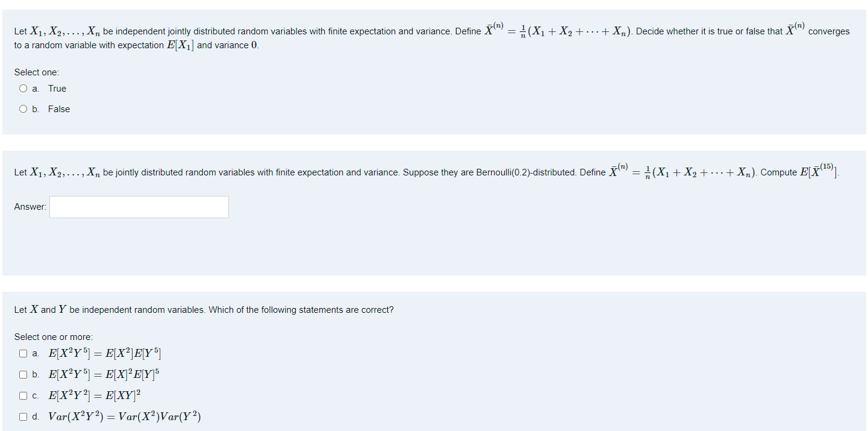Click the Answer label next to the input
Viewport: 868px width, 431px height.
[x=30, y=207]
